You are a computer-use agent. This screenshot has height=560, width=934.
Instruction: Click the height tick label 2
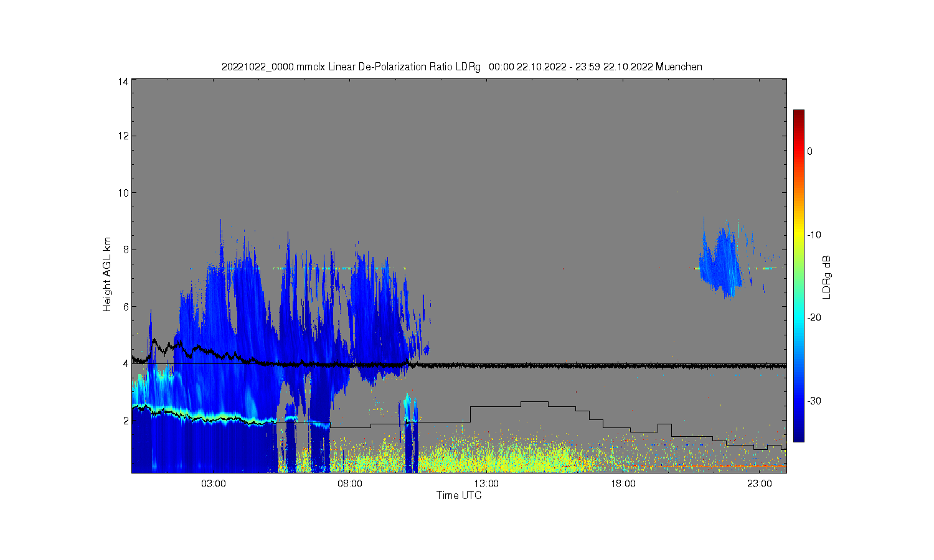126,421
